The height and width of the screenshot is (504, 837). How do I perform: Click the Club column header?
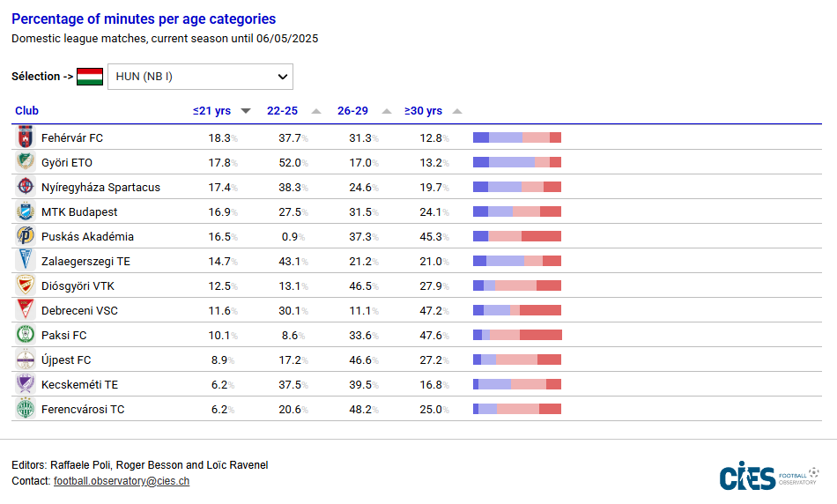pyautogui.click(x=26, y=111)
